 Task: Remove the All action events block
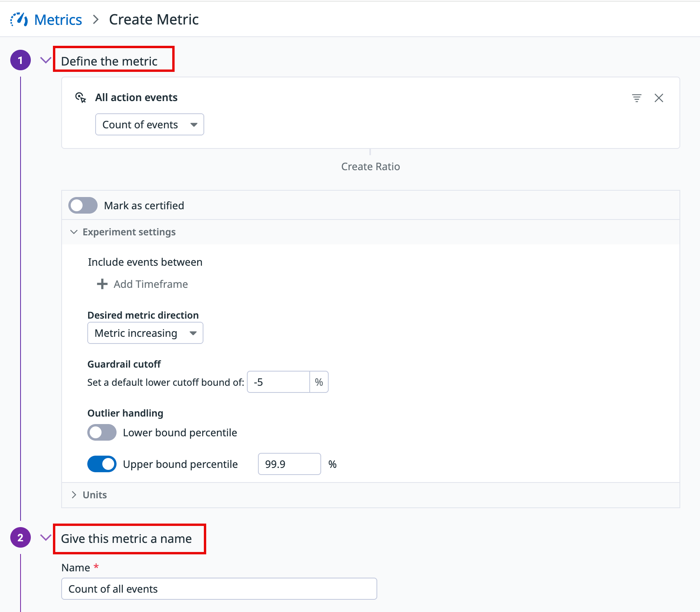pos(659,98)
